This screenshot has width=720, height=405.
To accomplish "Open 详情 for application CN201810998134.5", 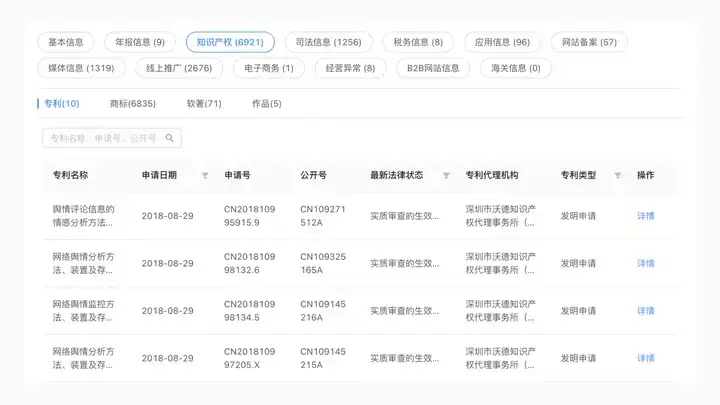I will coord(646,311).
